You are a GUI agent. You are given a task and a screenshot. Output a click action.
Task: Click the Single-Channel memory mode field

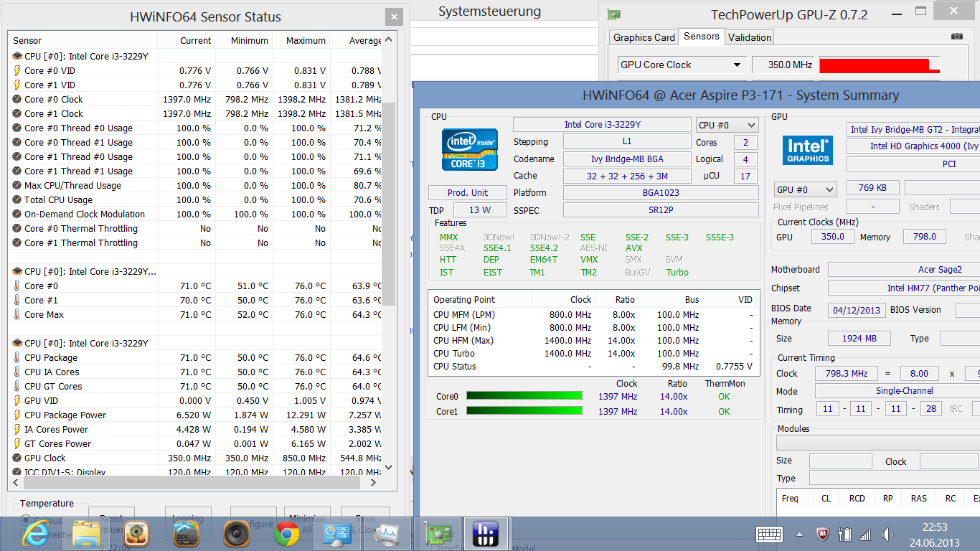897,391
